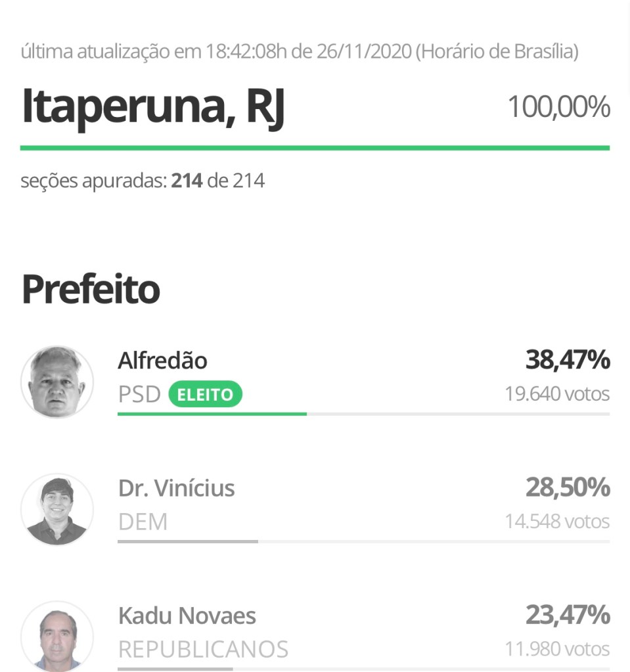Click the green counting progress bar under the title

coord(315,148)
